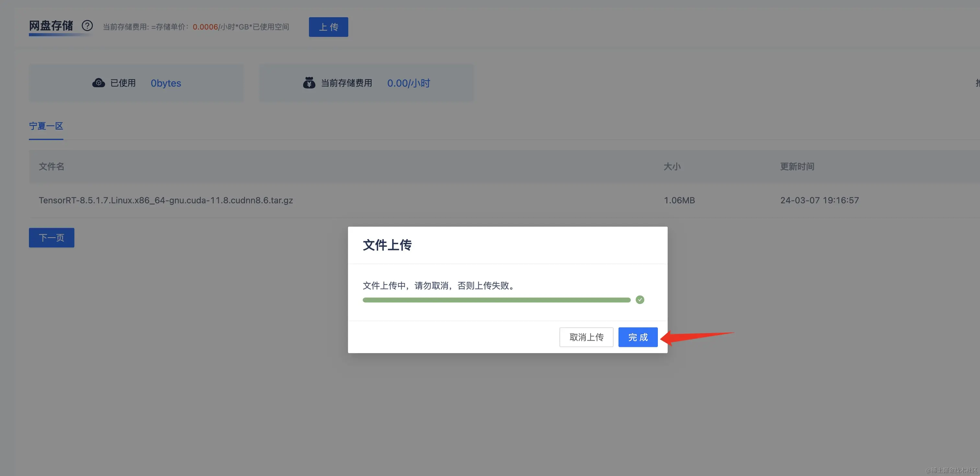This screenshot has width=980, height=476.
Task: Click the cloud storage used icon
Action: pos(99,83)
